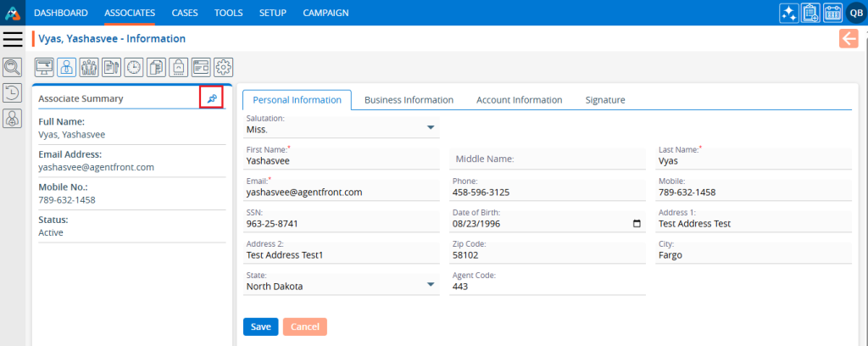Switch to the Business Information tab

[x=409, y=100]
